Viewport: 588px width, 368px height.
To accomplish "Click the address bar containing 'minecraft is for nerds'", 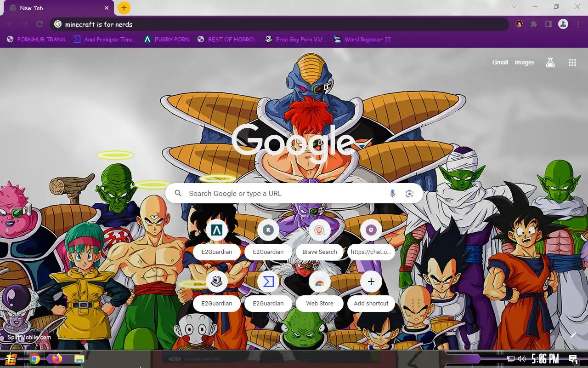I will (280, 24).
